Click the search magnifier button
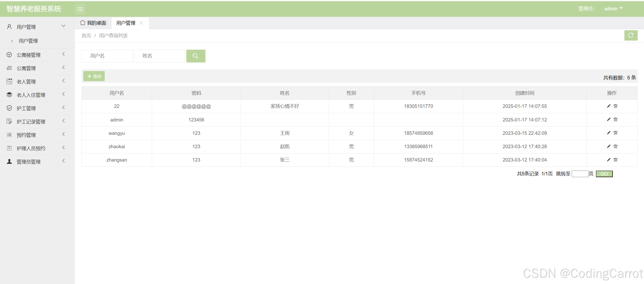This screenshot has height=284, width=644. (x=196, y=56)
